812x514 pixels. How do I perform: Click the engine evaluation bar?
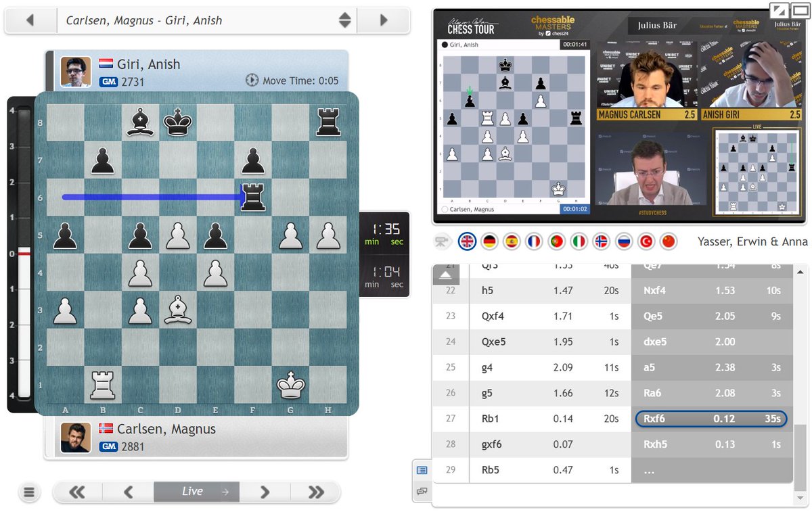click(24, 254)
